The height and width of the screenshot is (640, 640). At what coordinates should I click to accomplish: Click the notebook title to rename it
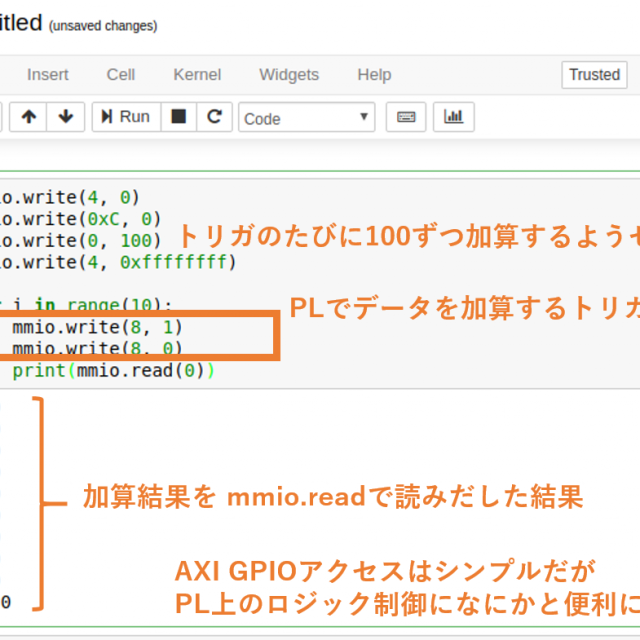click(20, 24)
